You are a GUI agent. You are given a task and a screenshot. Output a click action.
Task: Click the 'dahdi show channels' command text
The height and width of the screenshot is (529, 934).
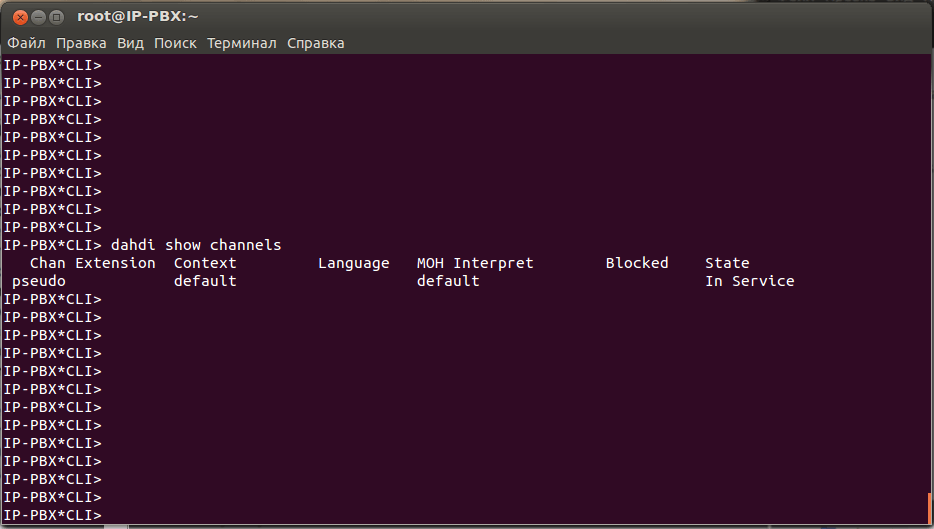click(196, 245)
